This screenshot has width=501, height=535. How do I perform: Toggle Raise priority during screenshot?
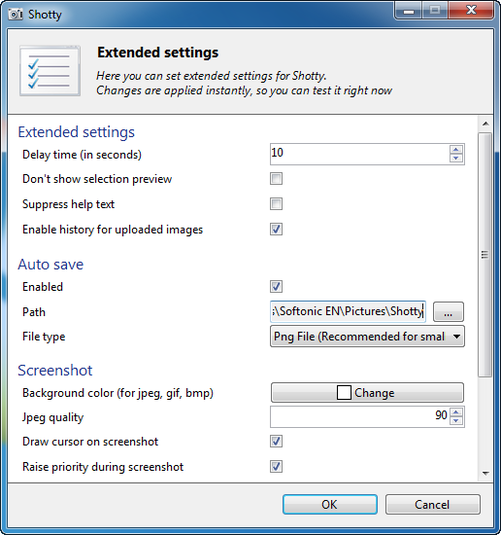(x=276, y=466)
